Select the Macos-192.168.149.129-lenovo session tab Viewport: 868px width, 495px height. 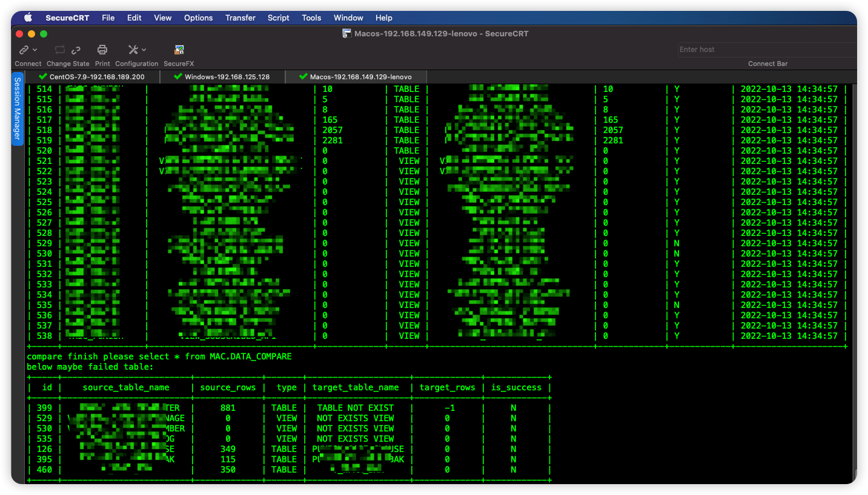pos(356,77)
